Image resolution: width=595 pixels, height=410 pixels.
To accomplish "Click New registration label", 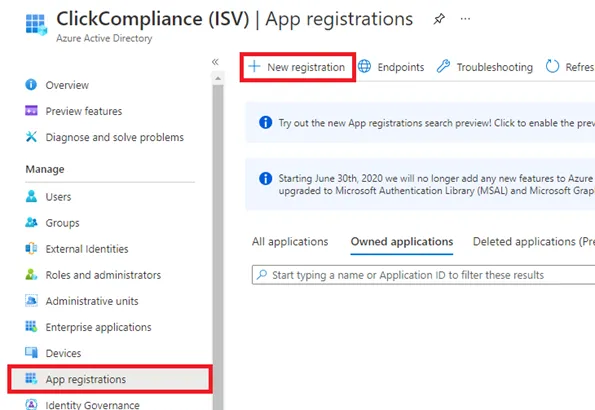I will pos(306,67).
